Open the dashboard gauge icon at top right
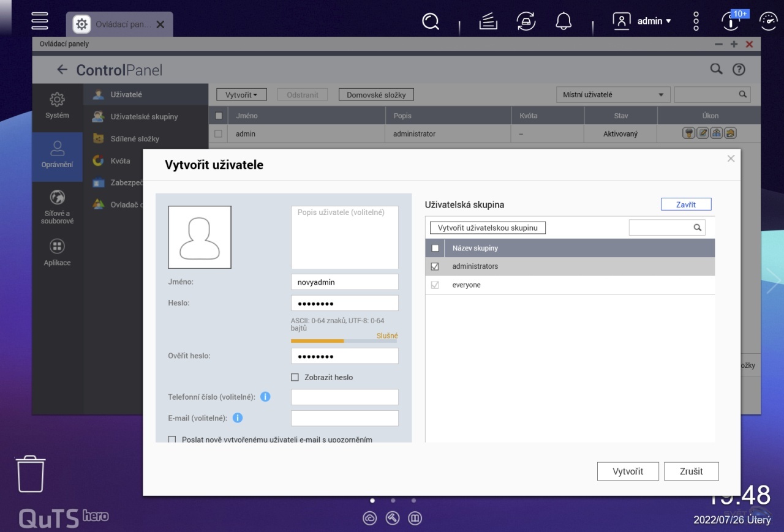Screen dimensions: 784x532 (x=769, y=20)
